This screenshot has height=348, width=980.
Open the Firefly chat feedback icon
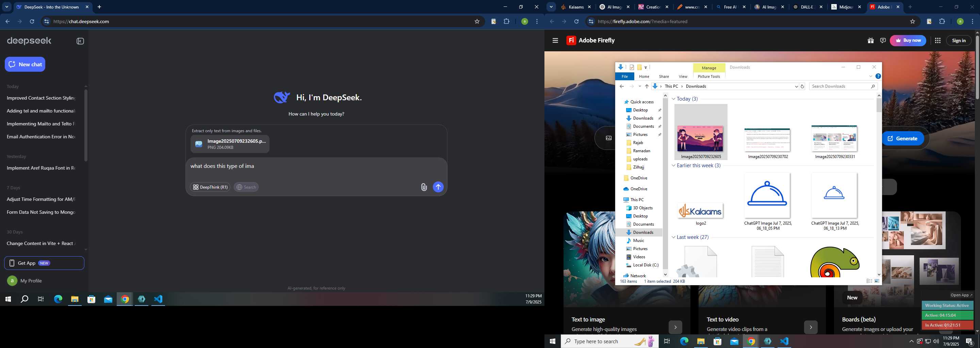click(x=883, y=40)
